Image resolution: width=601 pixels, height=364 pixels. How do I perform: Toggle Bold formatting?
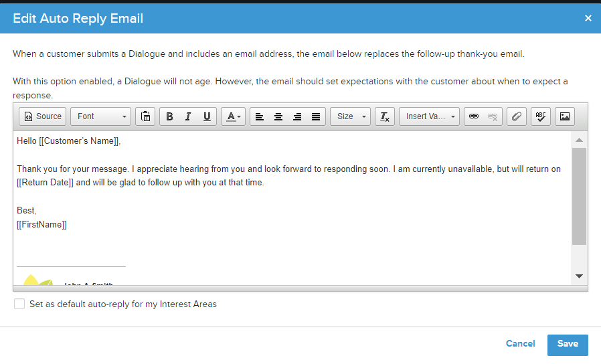coord(169,116)
